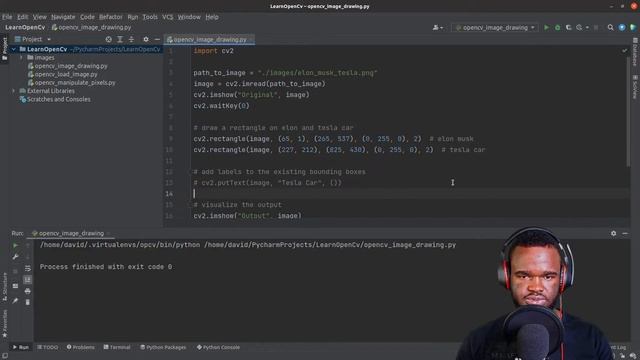640x360 pixels.
Task: Collapse the LearnOpenCv root folder
Action: tap(13, 49)
